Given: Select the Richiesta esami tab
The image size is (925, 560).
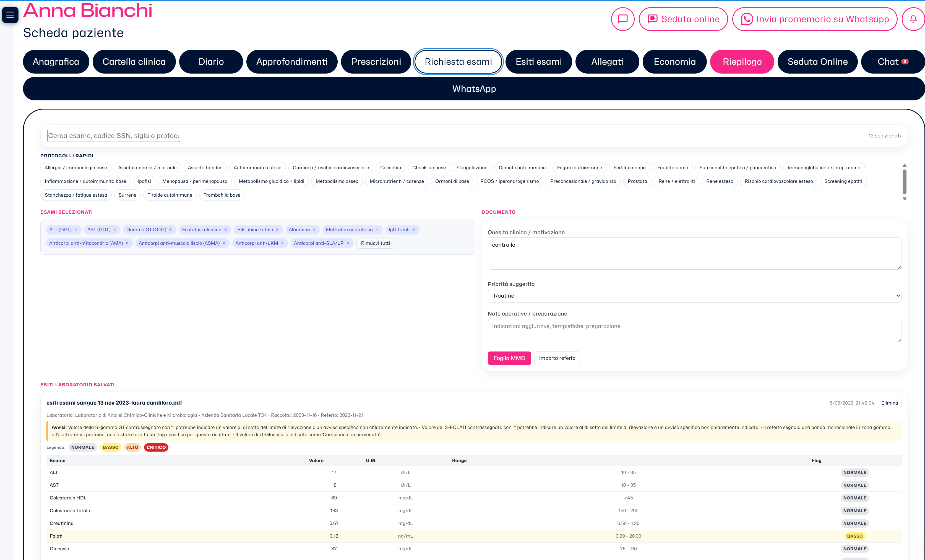Looking at the screenshot, I should [x=458, y=62].
